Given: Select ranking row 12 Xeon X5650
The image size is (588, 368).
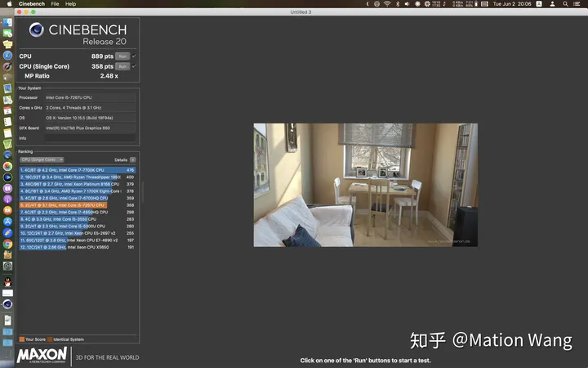Looking at the screenshot, I should click(78, 248).
